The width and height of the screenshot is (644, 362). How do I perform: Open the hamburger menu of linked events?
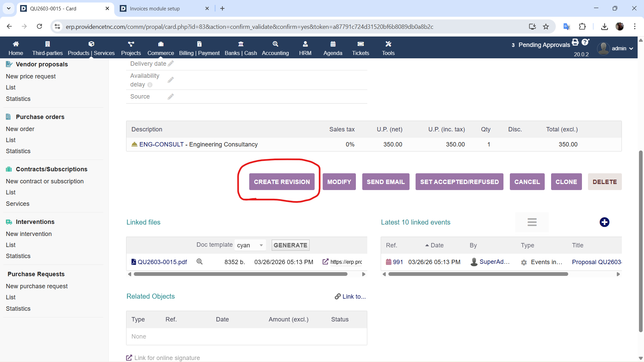pos(532,222)
